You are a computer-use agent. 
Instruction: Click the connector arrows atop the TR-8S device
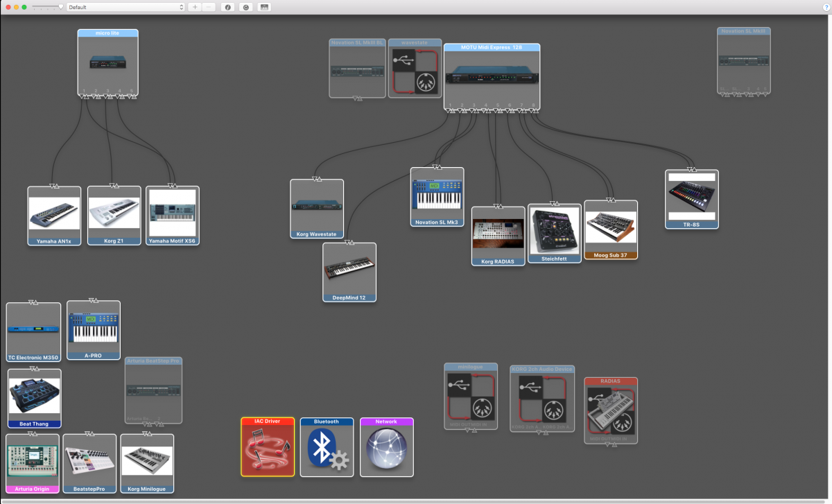point(691,168)
